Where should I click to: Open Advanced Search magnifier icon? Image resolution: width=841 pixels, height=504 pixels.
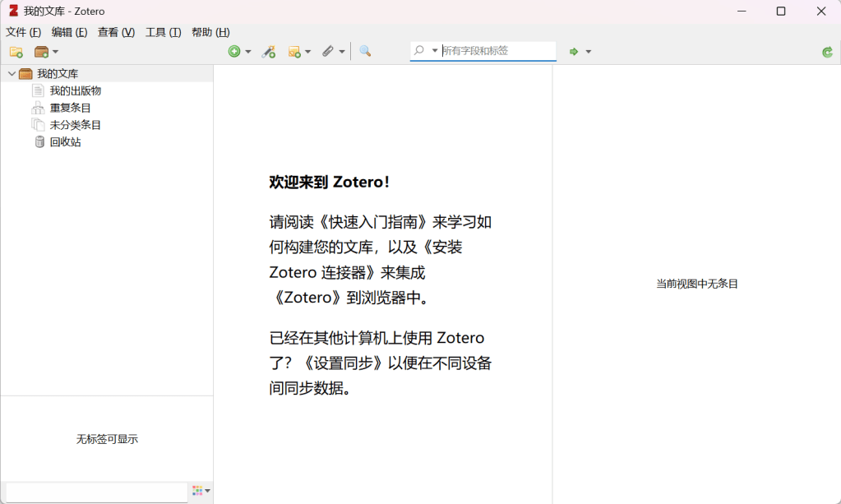tap(365, 52)
